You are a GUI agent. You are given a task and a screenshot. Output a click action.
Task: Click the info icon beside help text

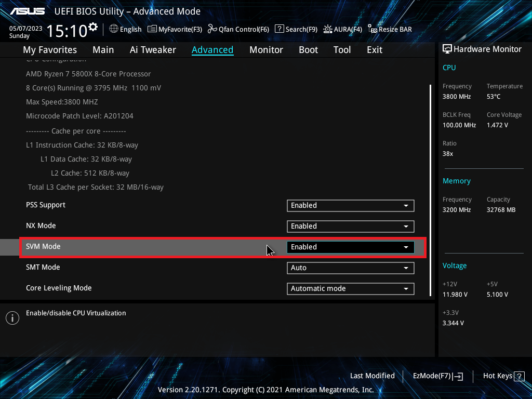(x=12, y=318)
